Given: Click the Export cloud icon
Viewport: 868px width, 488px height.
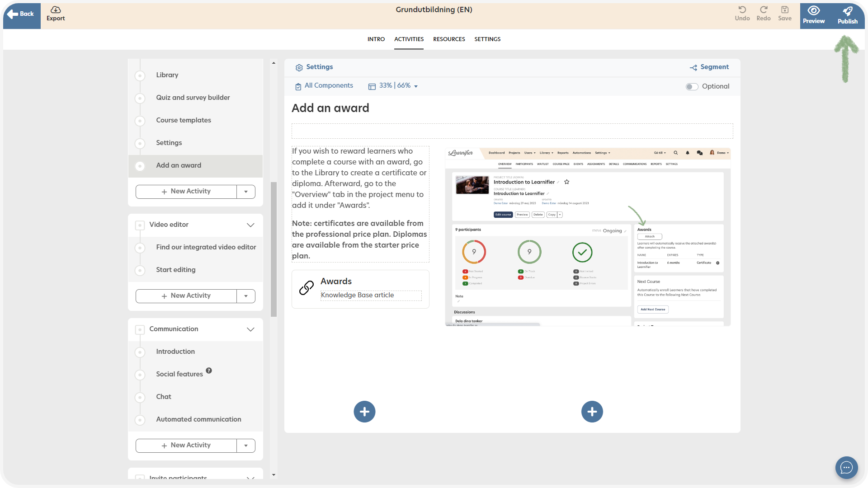Looking at the screenshot, I should coord(56,9).
